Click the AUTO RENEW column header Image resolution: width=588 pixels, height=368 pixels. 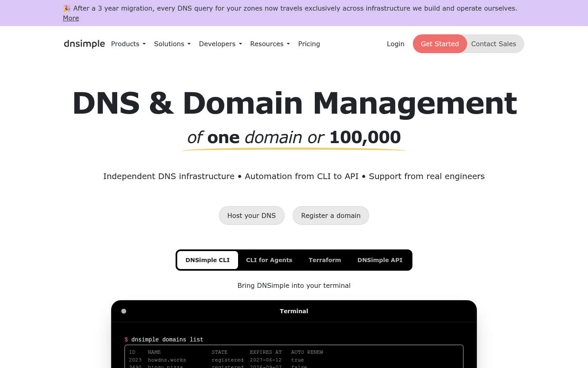307,352
